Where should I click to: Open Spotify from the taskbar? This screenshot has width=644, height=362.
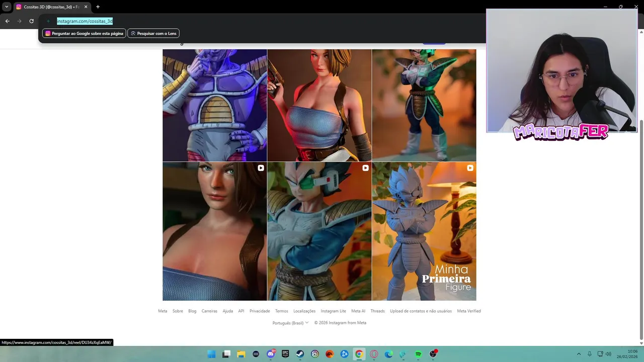click(418, 354)
